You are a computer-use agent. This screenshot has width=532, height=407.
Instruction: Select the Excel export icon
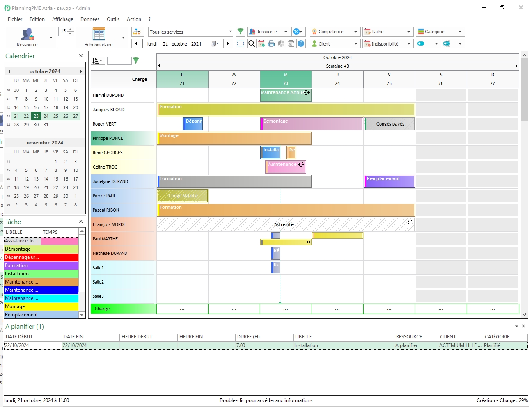coord(291,43)
